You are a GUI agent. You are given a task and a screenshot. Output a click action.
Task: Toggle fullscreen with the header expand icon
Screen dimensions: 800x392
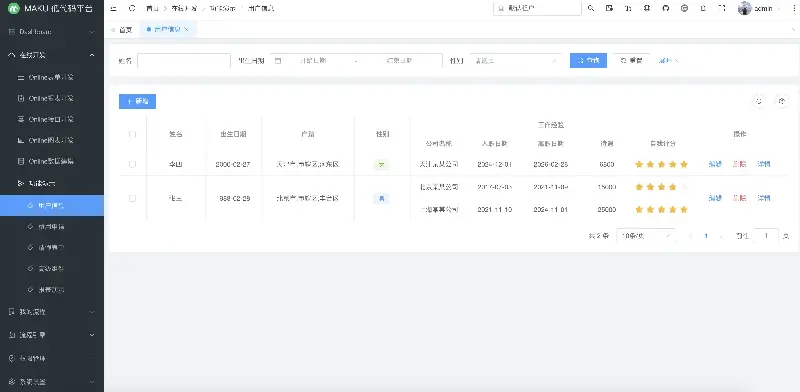point(722,8)
